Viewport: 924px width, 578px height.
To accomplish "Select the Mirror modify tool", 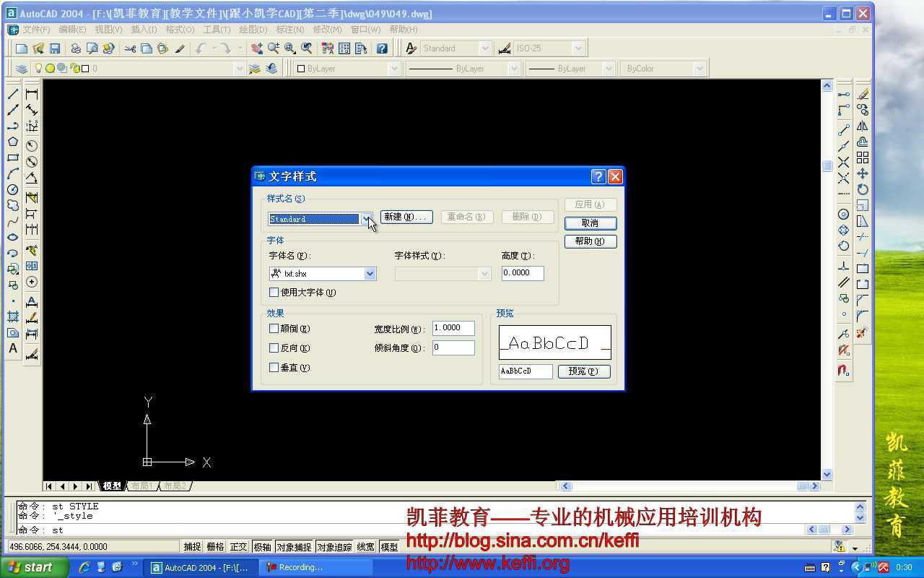I will [863, 126].
